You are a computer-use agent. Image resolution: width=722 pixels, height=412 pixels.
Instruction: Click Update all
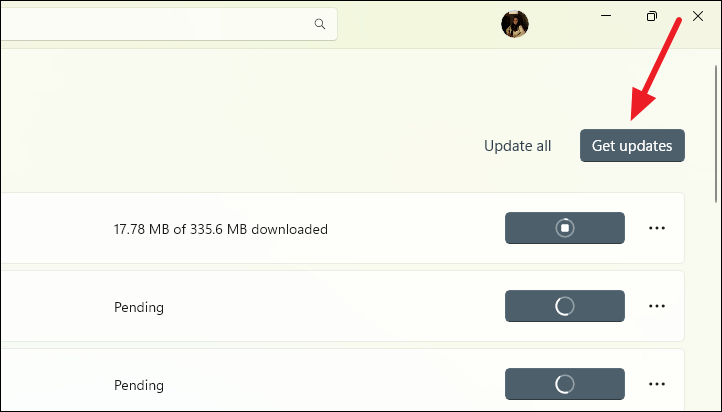[x=518, y=146]
